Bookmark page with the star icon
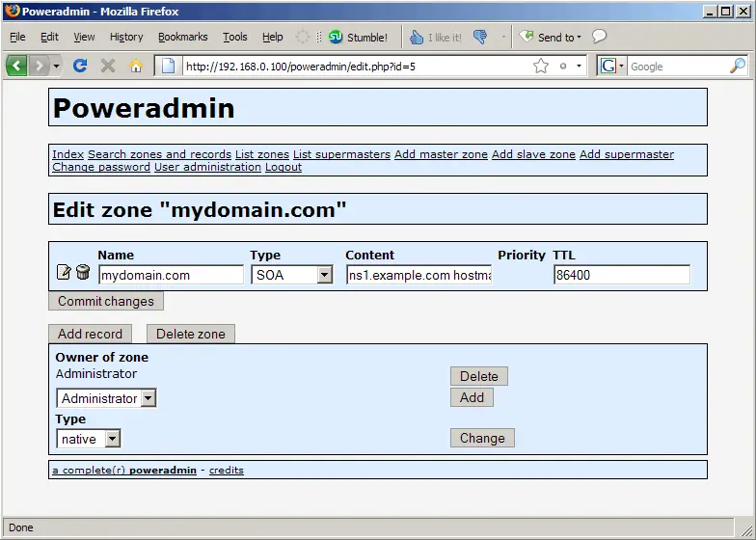756x540 pixels. click(x=541, y=66)
